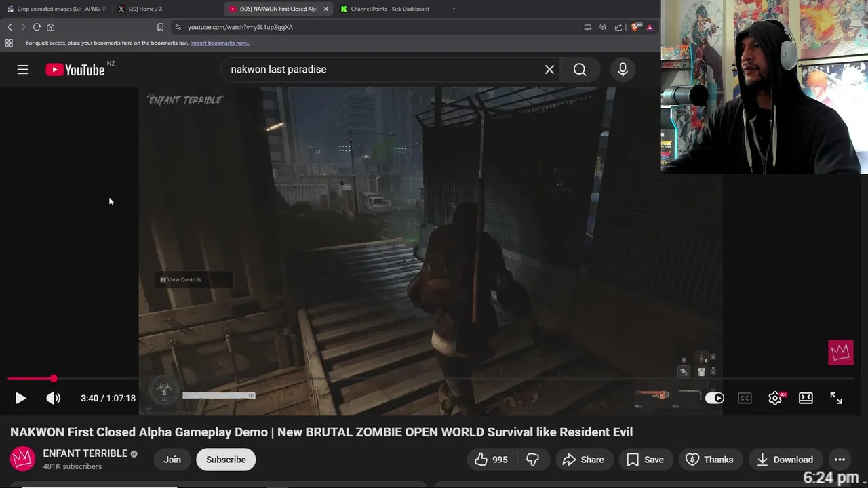This screenshot has width=868, height=488.
Task: Open video settings gear with 4K badge
Action: click(x=776, y=398)
